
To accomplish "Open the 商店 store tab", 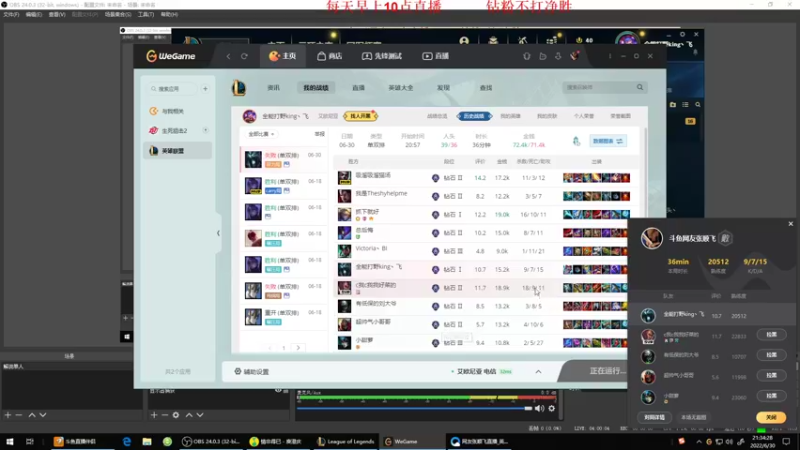I will pyautogui.click(x=330, y=56).
